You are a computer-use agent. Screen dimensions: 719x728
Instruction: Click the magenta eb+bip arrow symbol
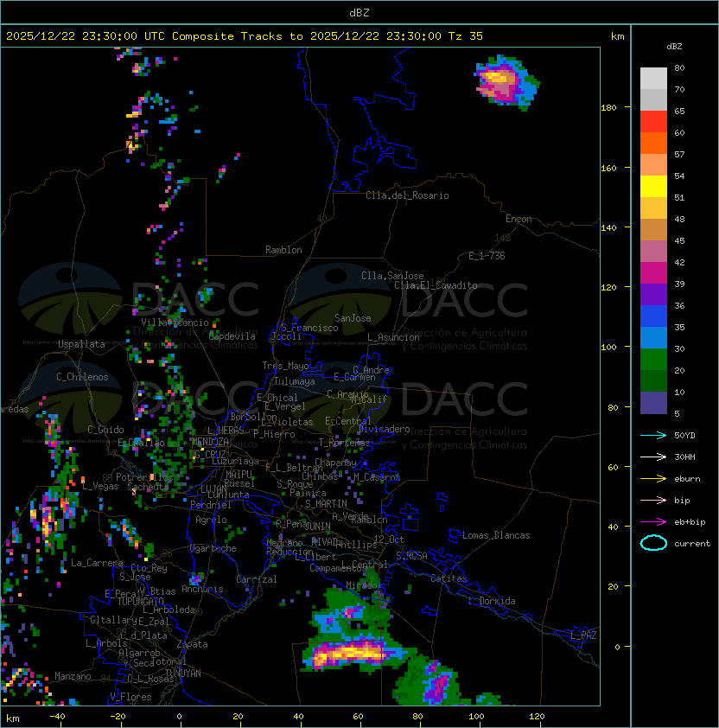[653, 522]
